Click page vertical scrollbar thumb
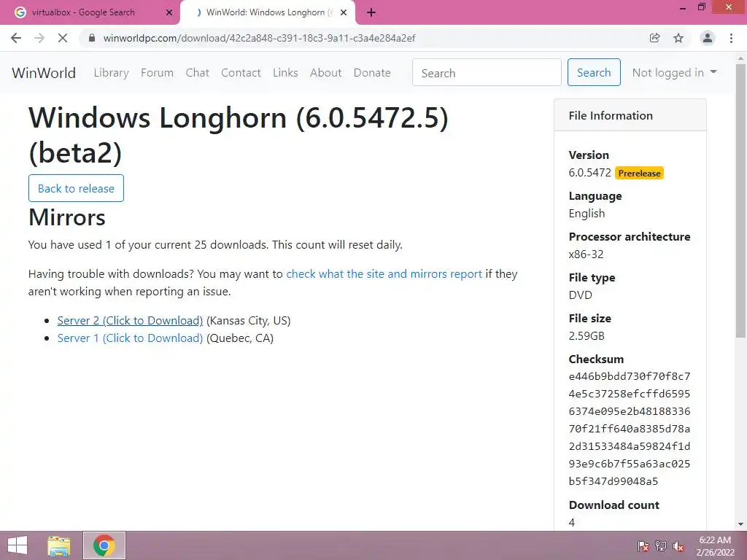747x560 pixels. (740, 200)
